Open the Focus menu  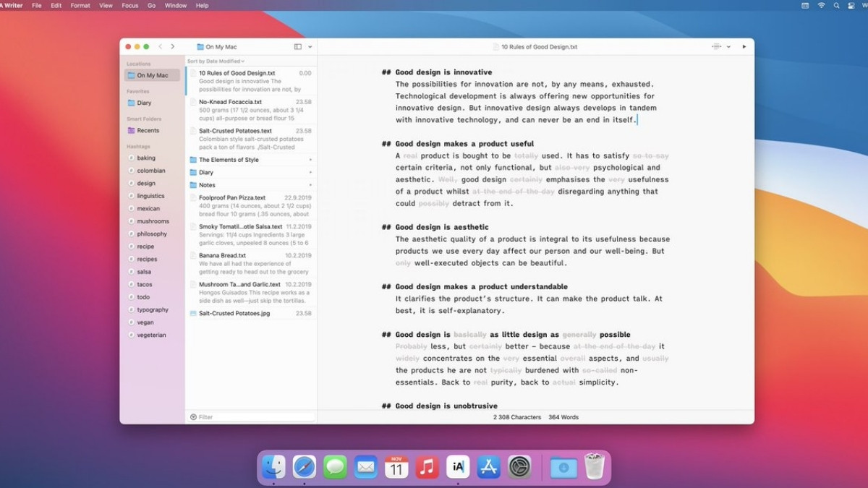tap(130, 5)
